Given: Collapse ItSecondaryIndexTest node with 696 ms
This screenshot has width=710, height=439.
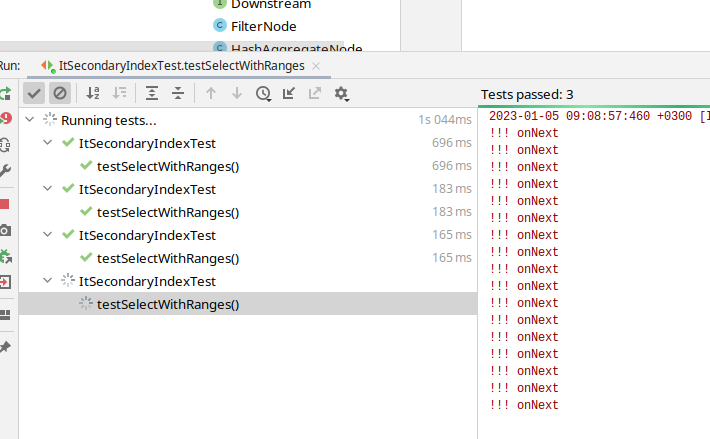Looking at the screenshot, I should tap(48, 143).
